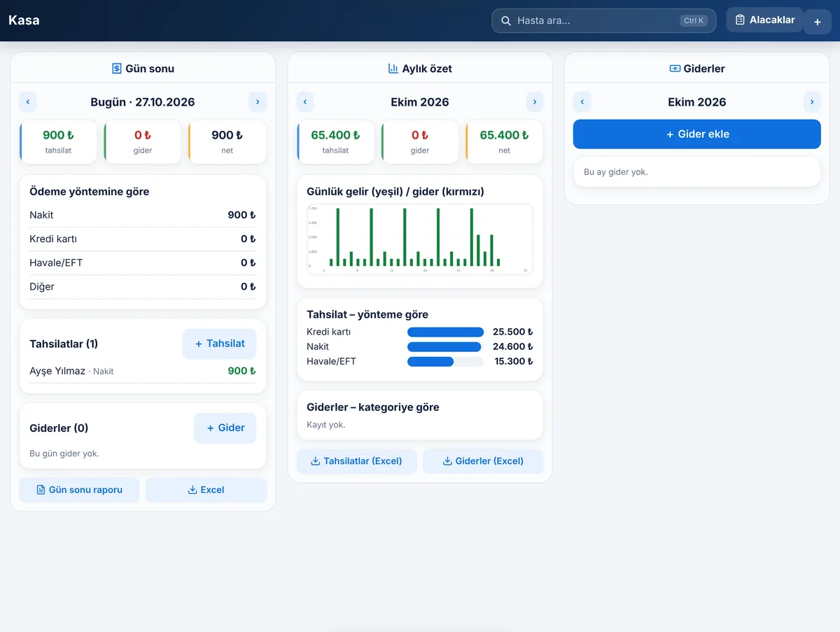Click + Gider in the Giderler (0) section

[x=225, y=428]
